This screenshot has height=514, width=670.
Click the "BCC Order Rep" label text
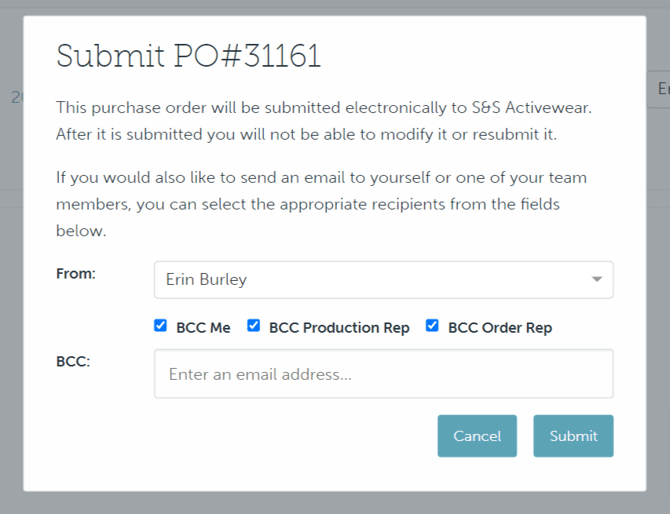pyautogui.click(x=500, y=327)
